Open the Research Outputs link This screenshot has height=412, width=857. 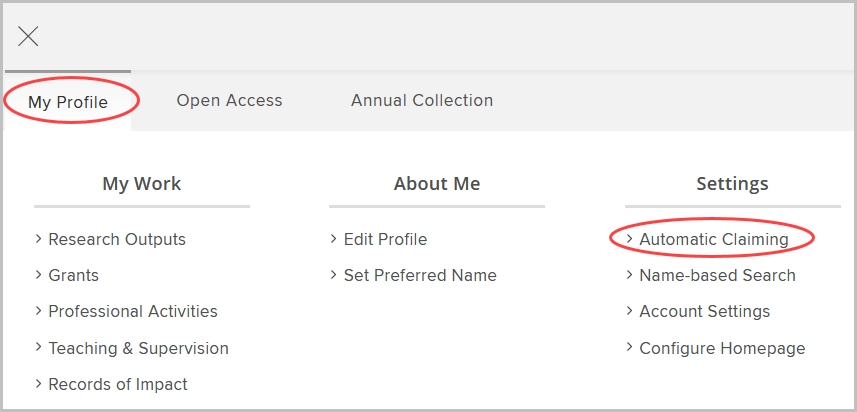click(x=116, y=240)
